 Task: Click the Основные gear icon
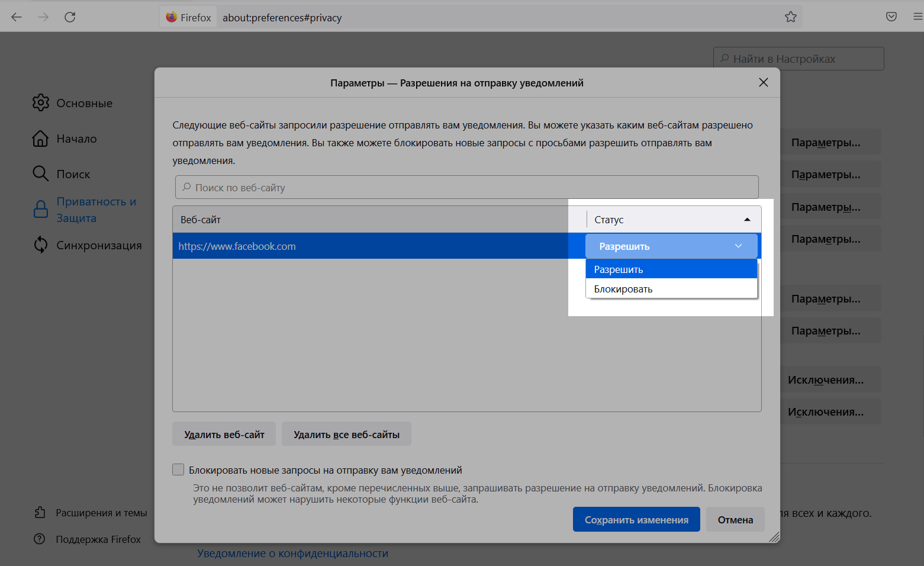pos(41,102)
